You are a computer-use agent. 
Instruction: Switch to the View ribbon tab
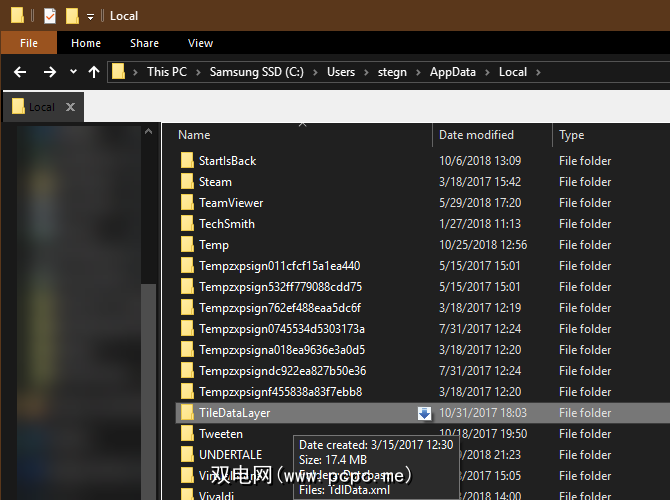pyautogui.click(x=200, y=43)
